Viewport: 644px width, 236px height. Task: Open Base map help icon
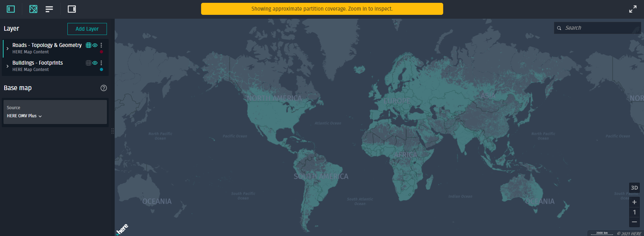point(104,88)
